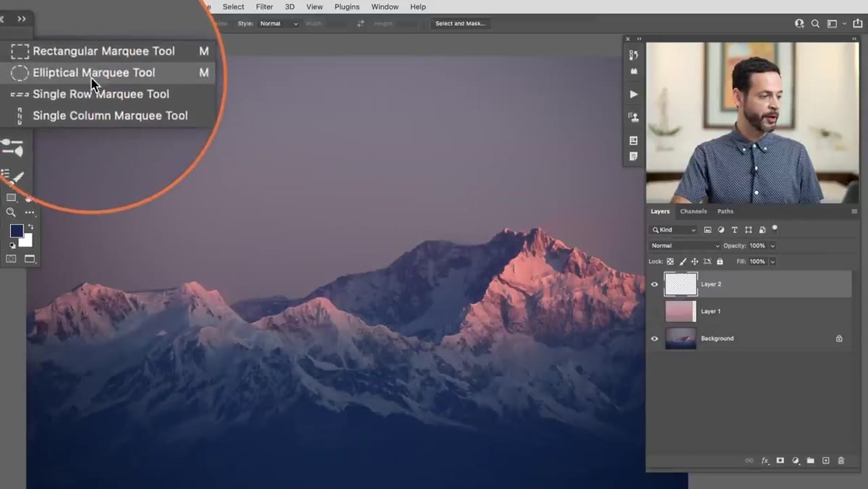Toggle layer filtering on/off switch

(775, 229)
